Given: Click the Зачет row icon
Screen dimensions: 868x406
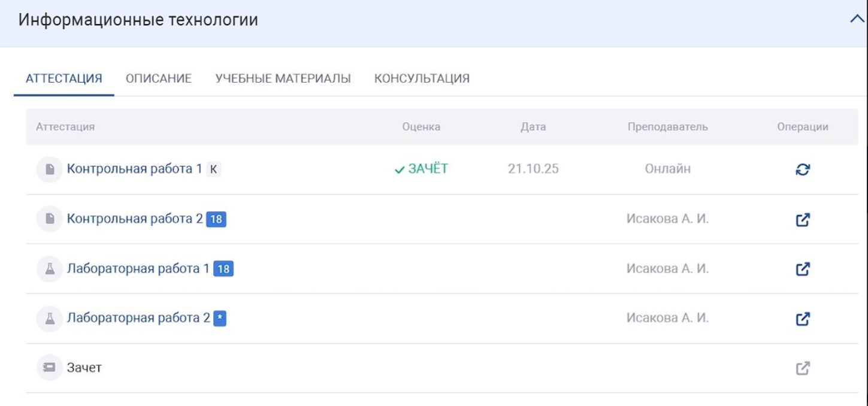Looking at the screenshot, I should tap(50, 368).
